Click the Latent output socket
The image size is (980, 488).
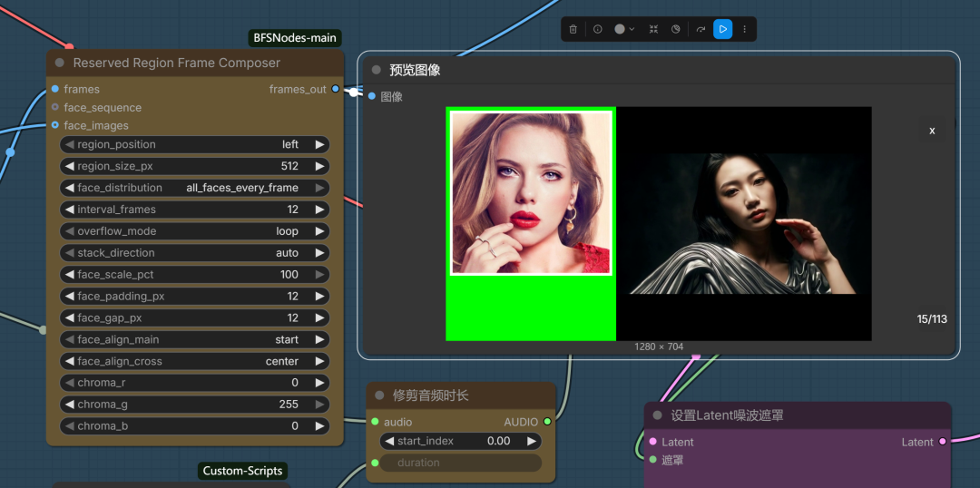pos(943,442)
